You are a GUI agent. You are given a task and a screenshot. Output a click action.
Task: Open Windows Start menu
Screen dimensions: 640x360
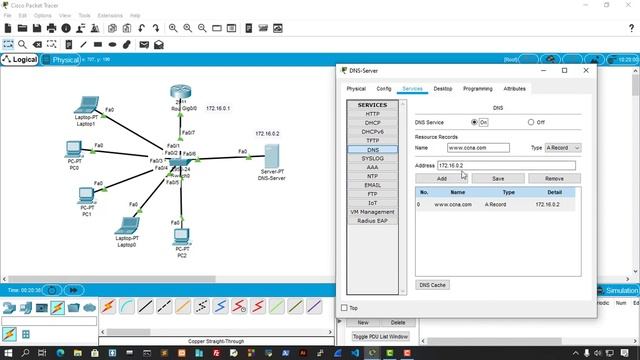click(x=8, y=353)
